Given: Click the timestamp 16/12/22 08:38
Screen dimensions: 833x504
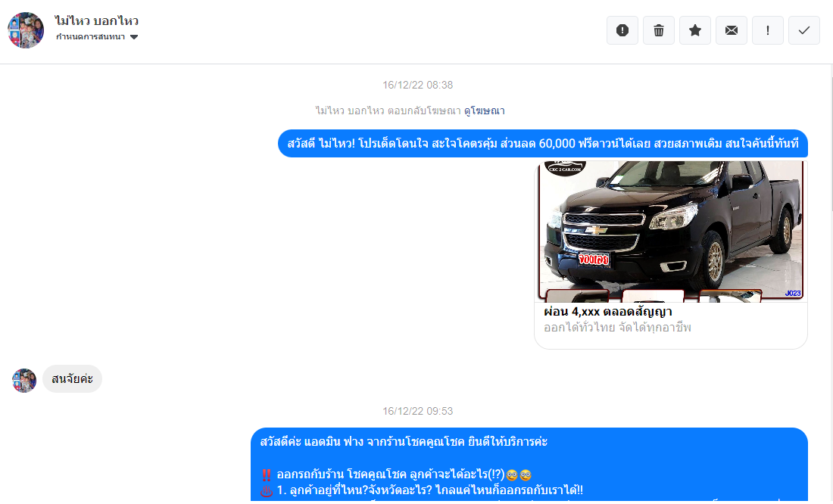Looking at the screenshot, I should (417, 85).
